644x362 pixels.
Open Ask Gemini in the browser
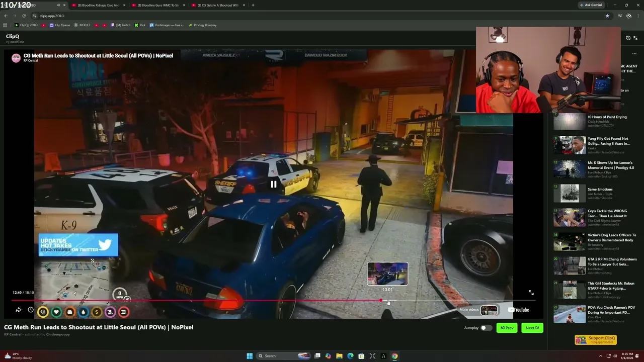point(591,5)
